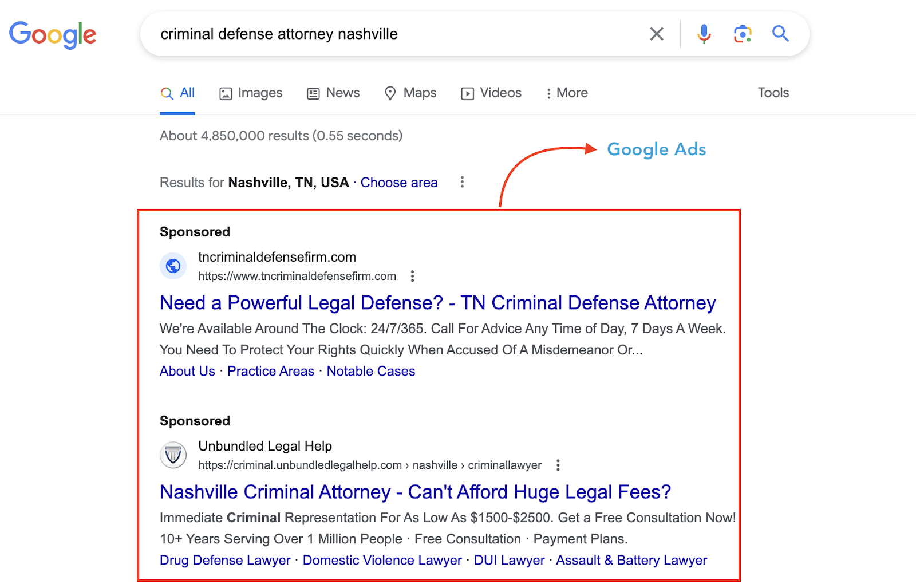Open the Need a Powerful Legal Defense ad
Screen dimensions: 916x588
(437, 303)
